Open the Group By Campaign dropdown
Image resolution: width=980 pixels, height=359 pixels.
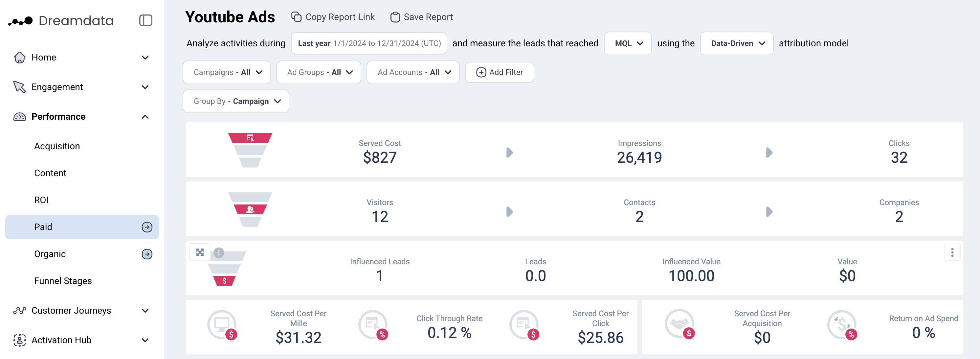coord(236,101)
